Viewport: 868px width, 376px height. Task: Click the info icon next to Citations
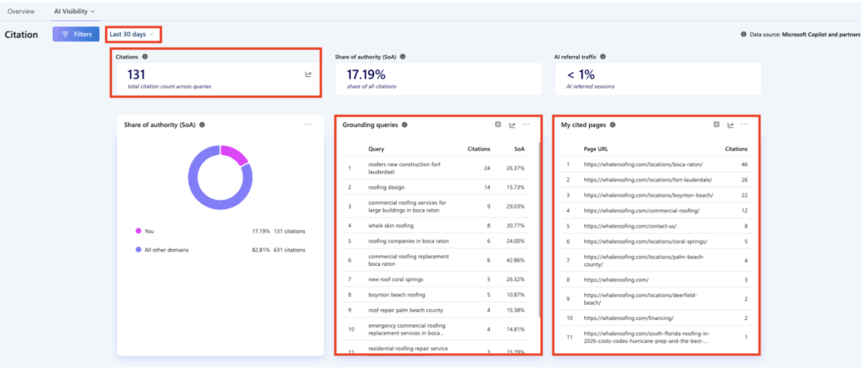pos(145,57)
